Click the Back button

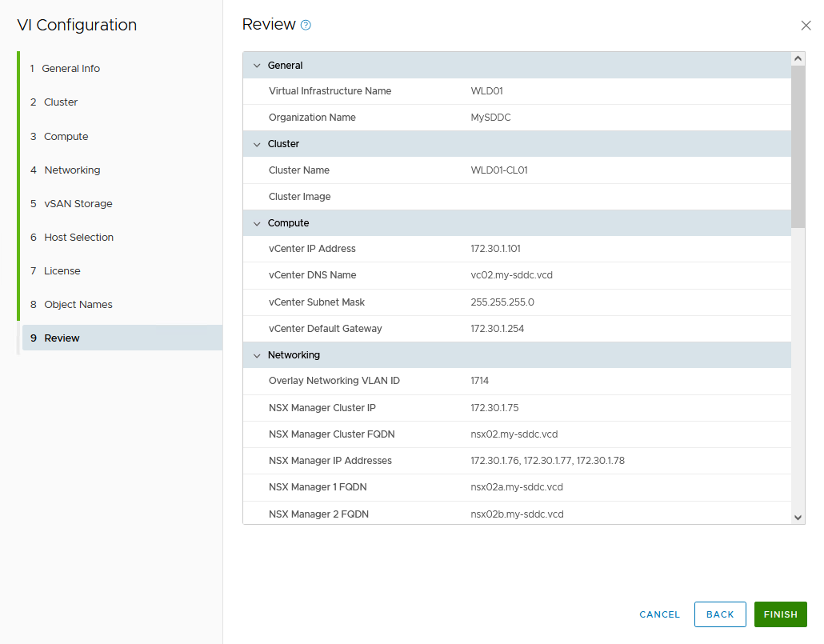pos(719,614)
